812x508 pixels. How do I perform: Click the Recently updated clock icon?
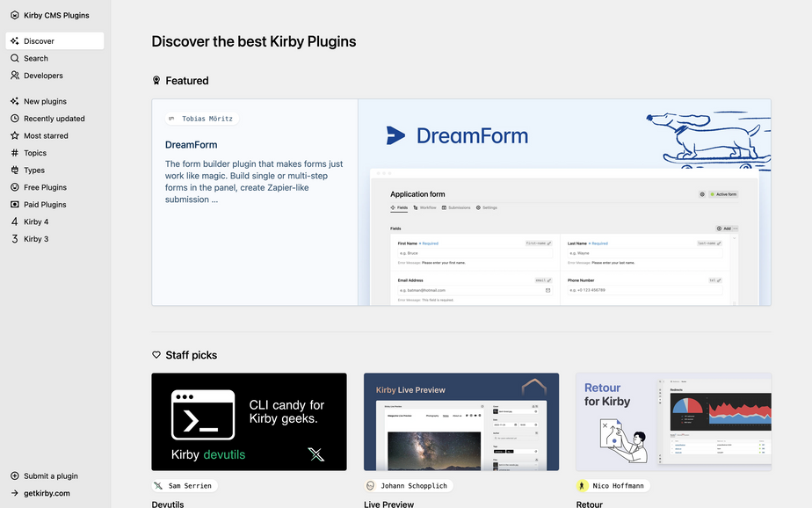click(x=15, y=119)
